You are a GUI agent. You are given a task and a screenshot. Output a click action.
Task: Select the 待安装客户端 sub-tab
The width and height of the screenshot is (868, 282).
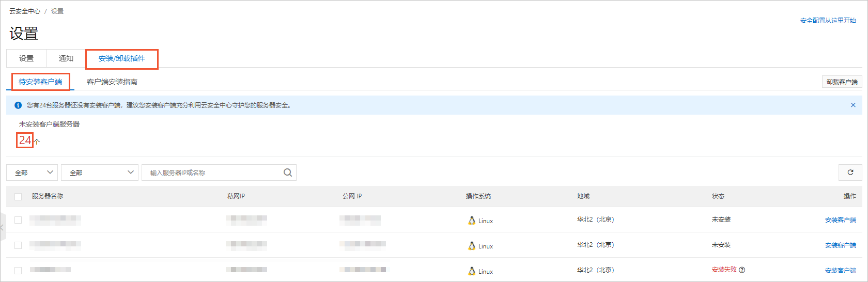[x=40, y=82]
